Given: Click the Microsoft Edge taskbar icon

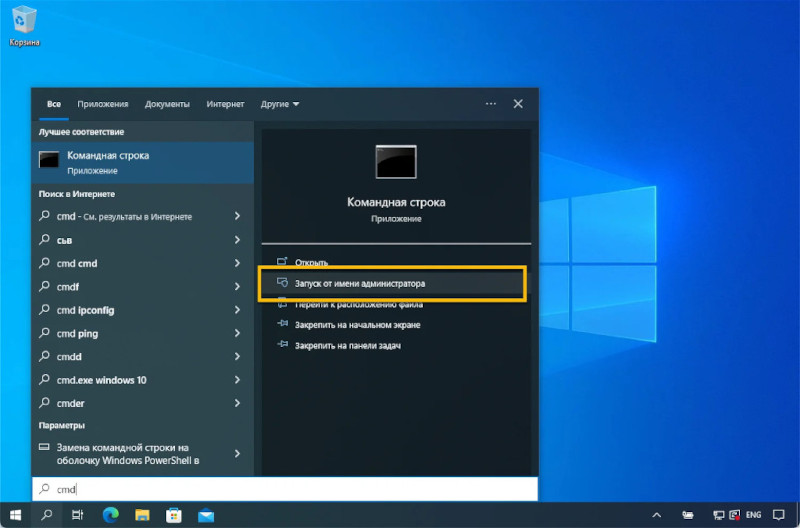Looking at the screenshot, I should (110, 515).
